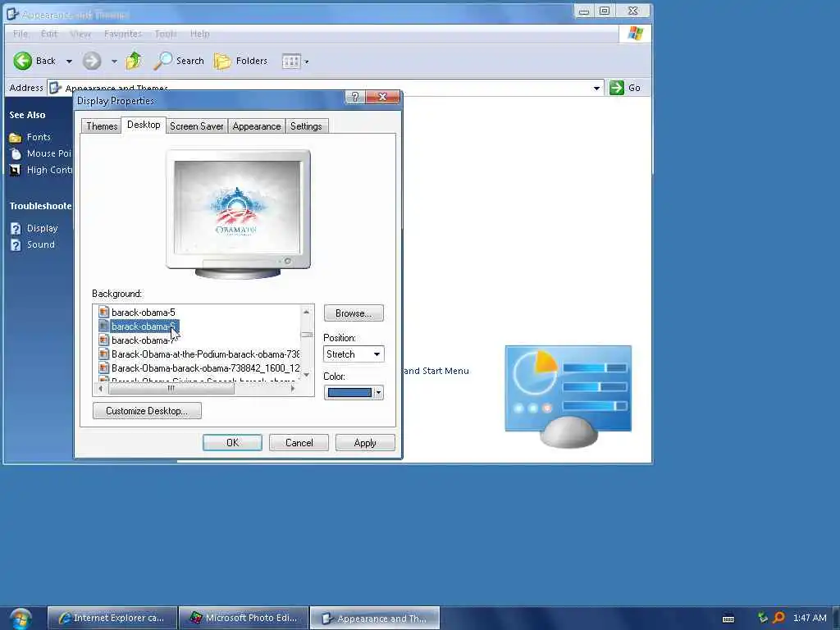Click the barack-obama-5 file icon
The image size is (840, 630).
[104, 313]
